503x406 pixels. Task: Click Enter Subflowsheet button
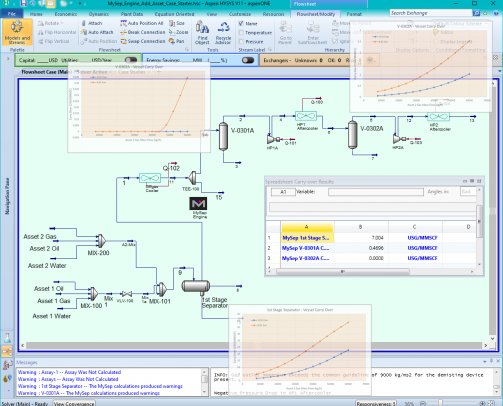point(312,32)
